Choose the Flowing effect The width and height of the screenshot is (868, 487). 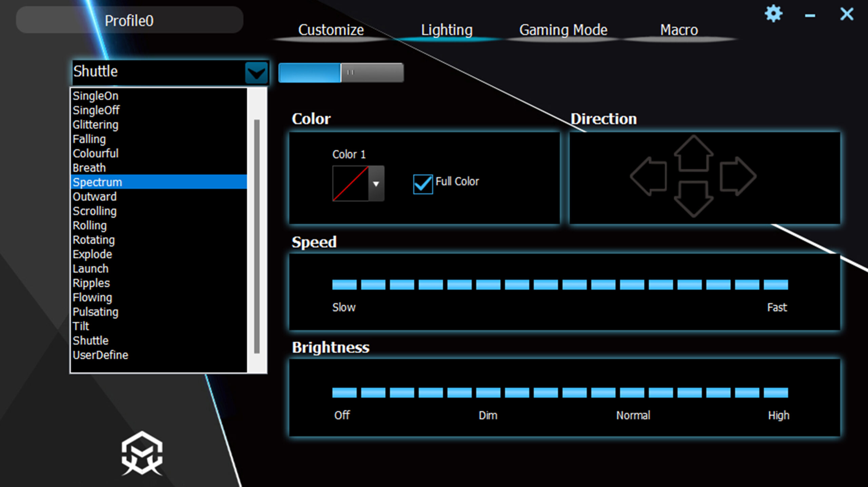click(159, 297)
